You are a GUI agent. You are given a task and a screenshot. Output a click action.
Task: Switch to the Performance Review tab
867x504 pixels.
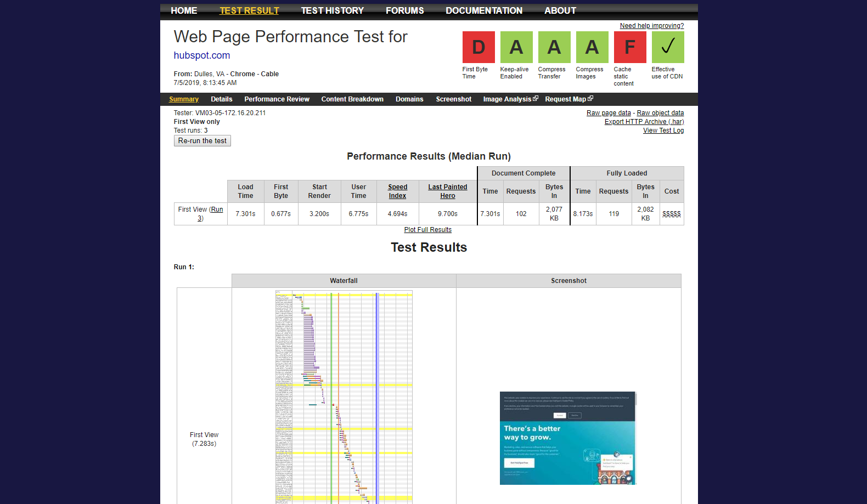(x=277, y=99)
